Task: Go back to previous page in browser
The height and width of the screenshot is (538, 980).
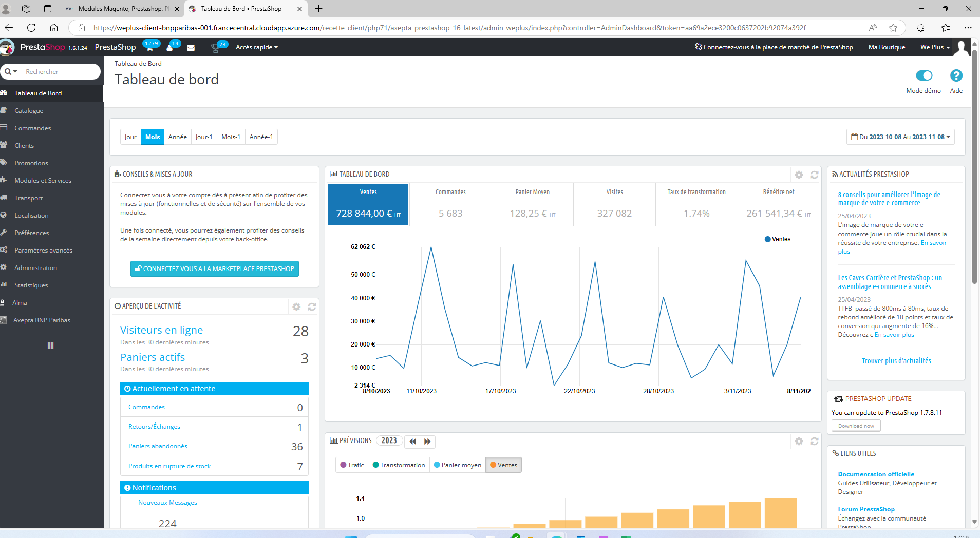Action: click(9, 28)
